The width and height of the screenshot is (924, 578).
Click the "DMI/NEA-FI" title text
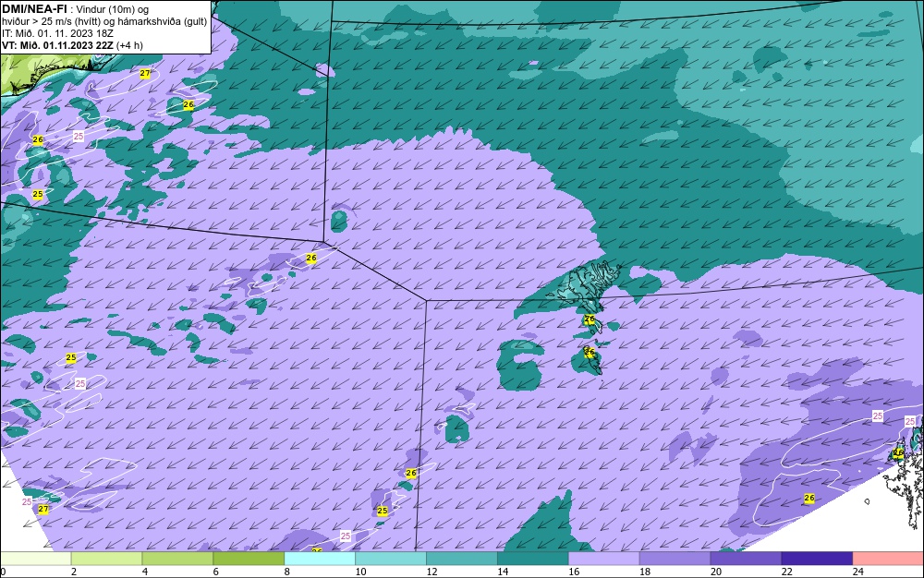(34, 9)
